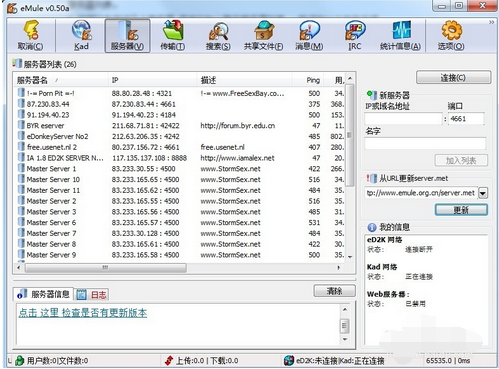Click the New Server (新服务器) icon
Viewport: 499px width, 369px height.
371,95
